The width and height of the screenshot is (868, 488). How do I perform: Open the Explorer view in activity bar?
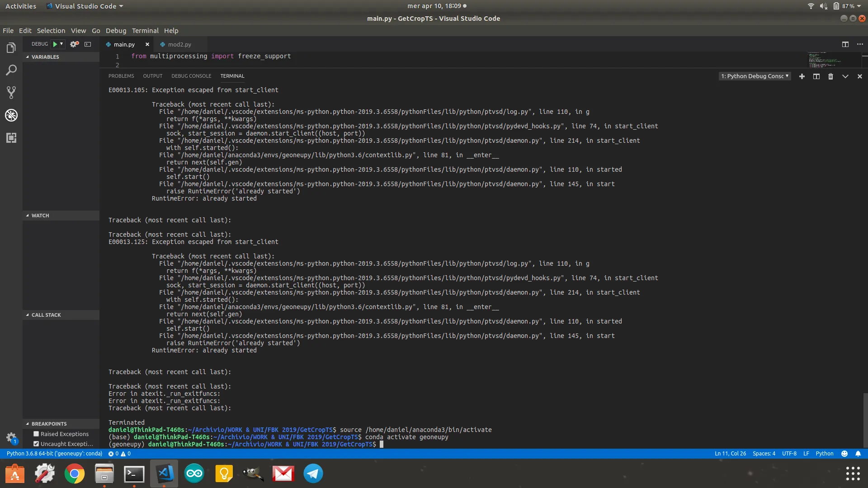click(x=11, y=48)
